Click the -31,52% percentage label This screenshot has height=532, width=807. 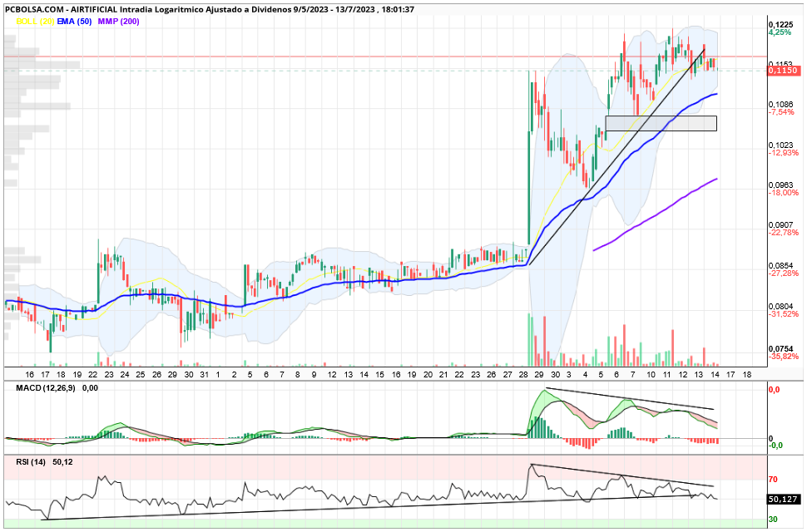pos(784,314)
